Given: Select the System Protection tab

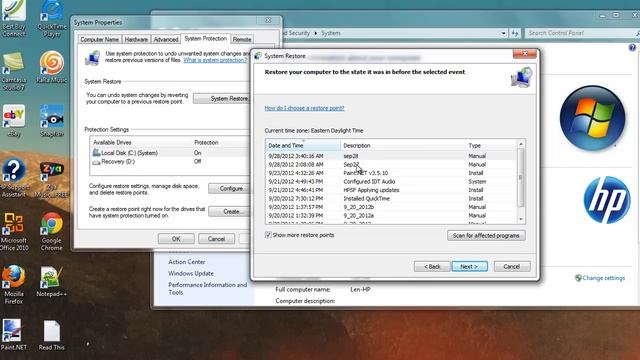Looking at the screenshot, I should point(205,38).
